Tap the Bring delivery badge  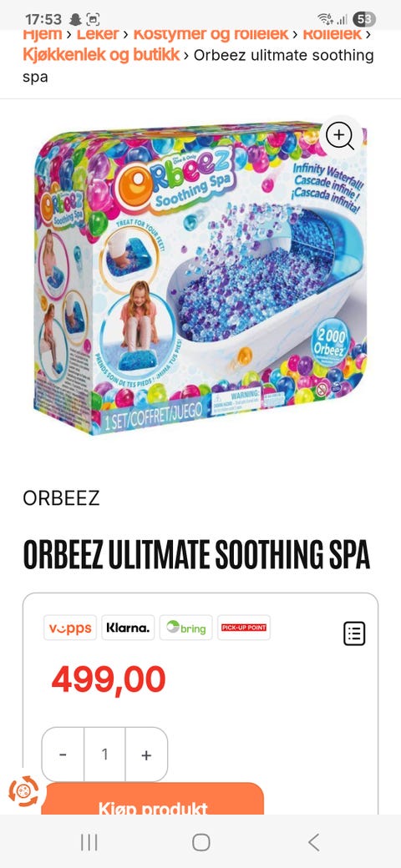pos(185,628)
